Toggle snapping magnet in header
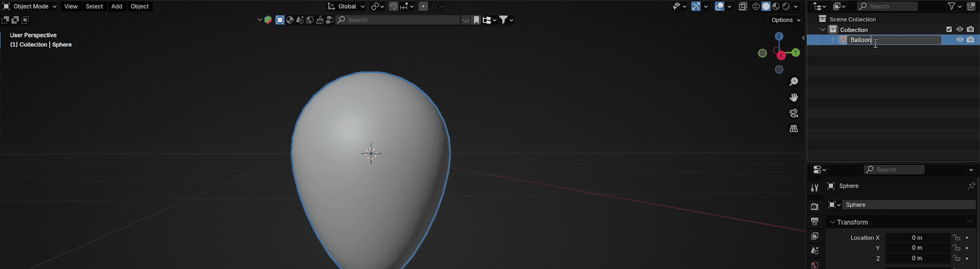This screenshot has height=269, width=980. tap(394, 6)
